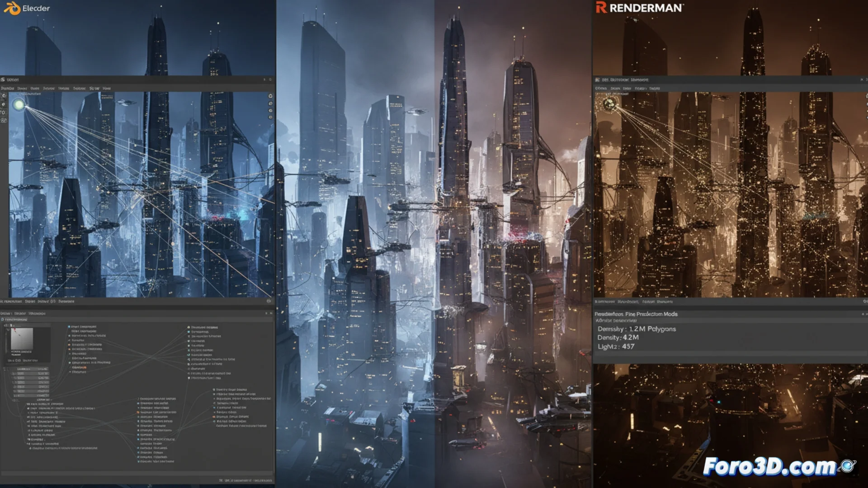Toggle the first blue socket dot in node list
The width and height of the screenshot is (868, 488).
(x=69, y=326)
